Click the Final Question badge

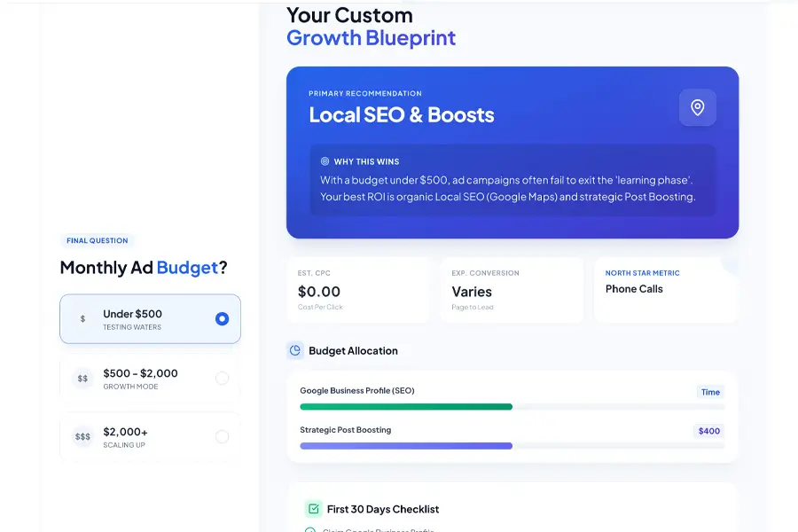click(x=97, y=240)
